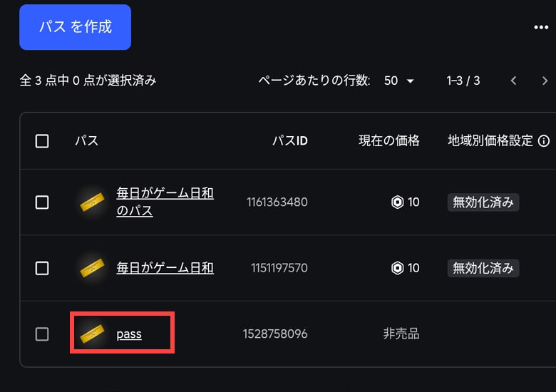
Task: Click the Robux icon in the first row
Action: click(397, 202)
